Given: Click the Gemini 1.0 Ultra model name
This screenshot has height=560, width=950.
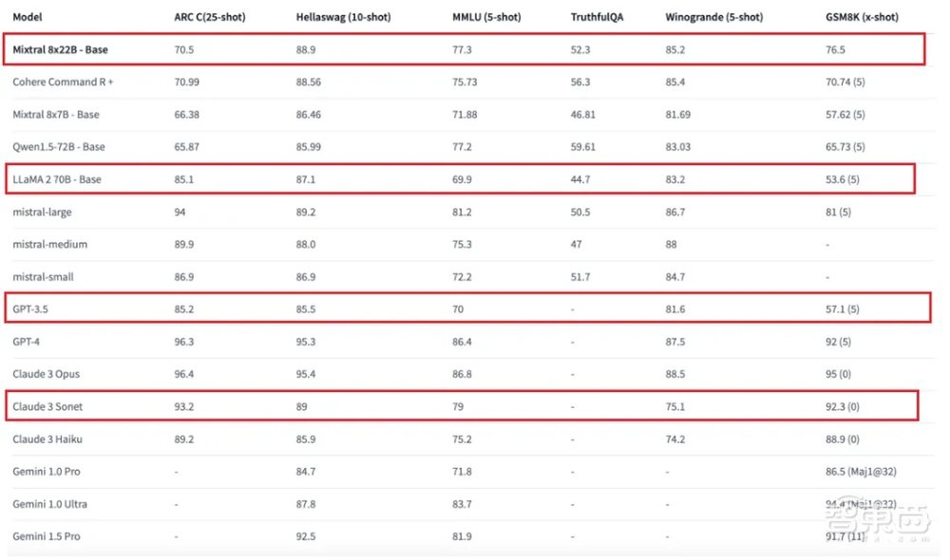Looking at the screenshot, I should pos(49,504).
